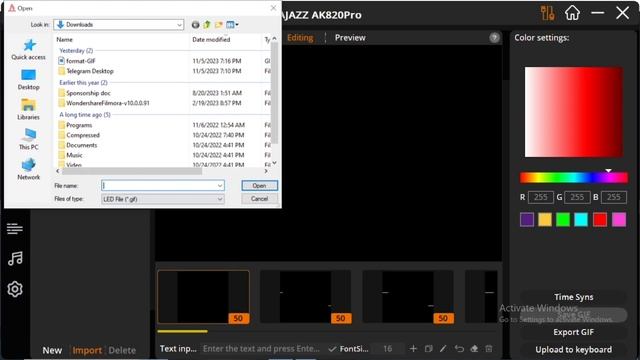Viewport: 640px width, 360px height.
Task: Select WondershareFilmora-v10.0.0.91 folder
Action: click(x=108, y=103)
